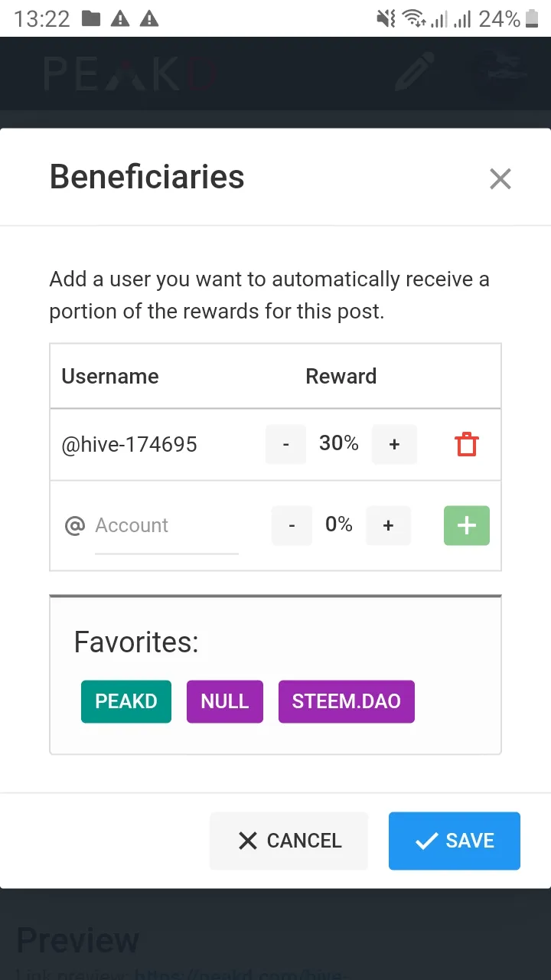Screen dimensions: 551x980
Task: Tap the Wi-Fi icon in status bar
Action: [x=415, y=18]
